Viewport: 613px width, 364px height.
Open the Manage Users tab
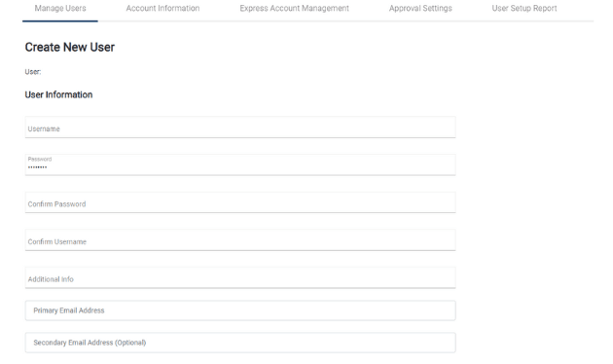pyautogui.click(x=60, y=8)
